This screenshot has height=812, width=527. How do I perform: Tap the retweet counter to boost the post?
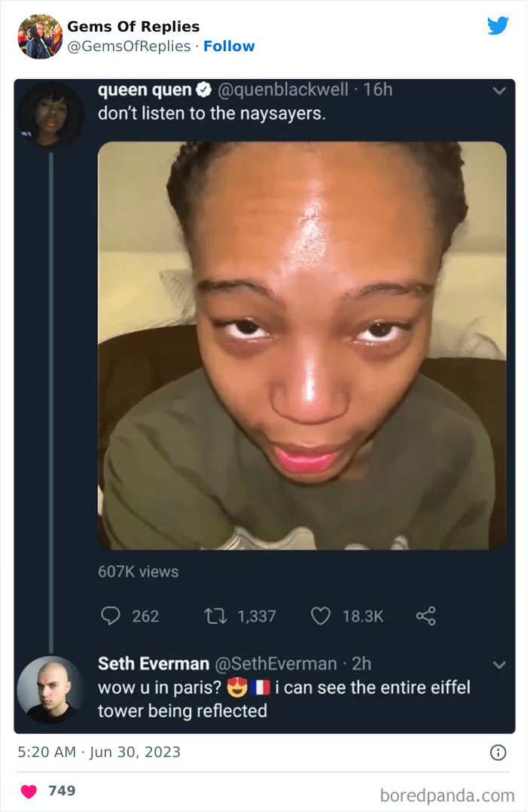250,616
